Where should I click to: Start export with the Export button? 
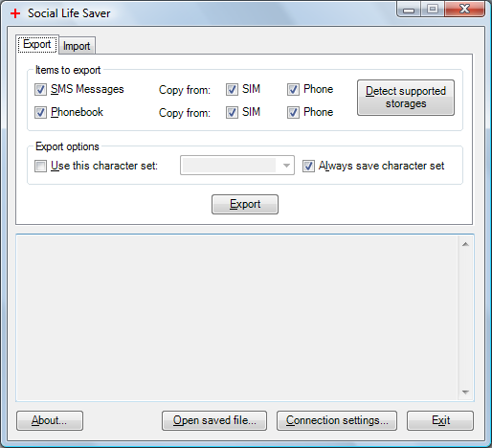point(245,204)
